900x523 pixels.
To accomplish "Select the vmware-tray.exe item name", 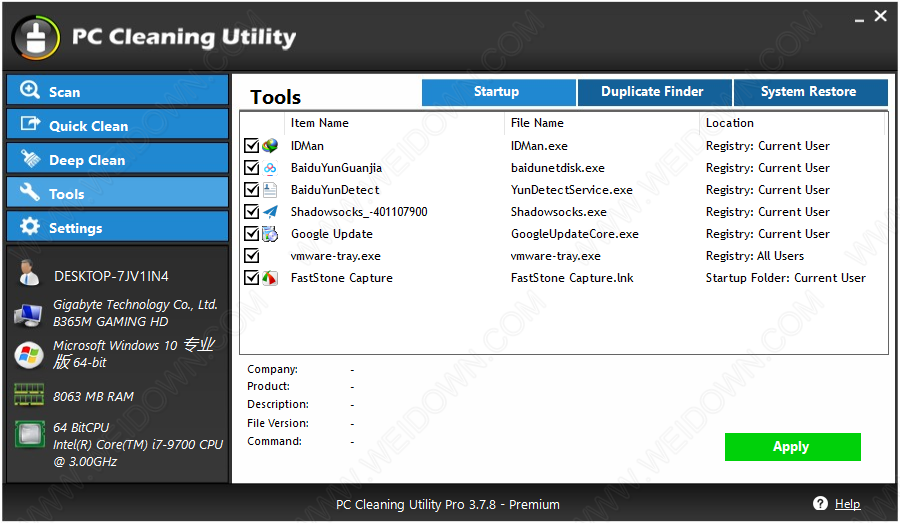I will pyautogui.click(x=336, y=256).
